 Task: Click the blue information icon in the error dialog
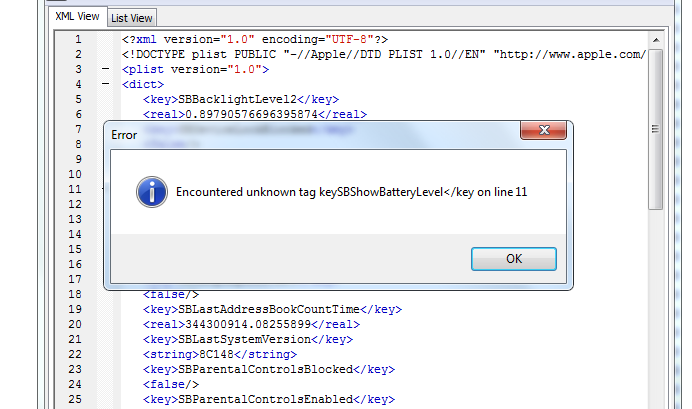(x=152, y=192)
